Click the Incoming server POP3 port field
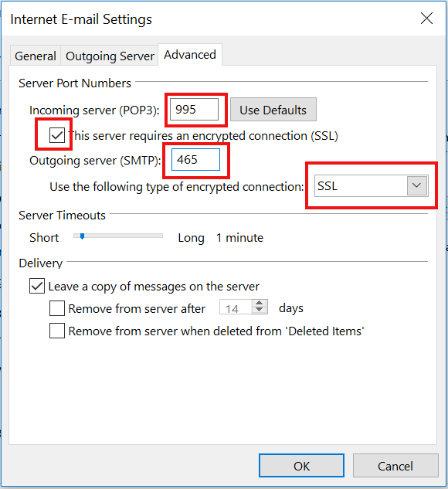 click(194, 110)
